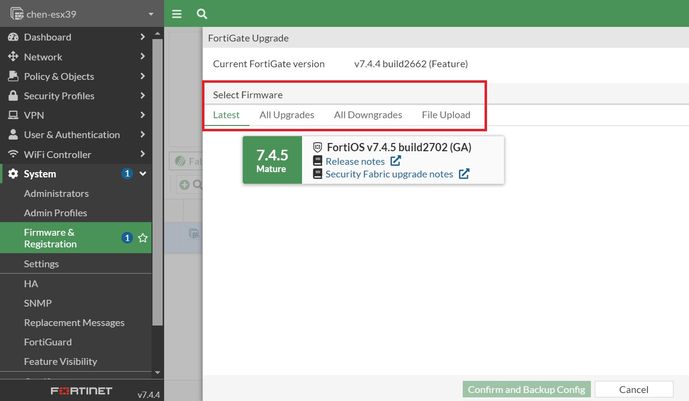Click the System gear icon

coord(13,173)
